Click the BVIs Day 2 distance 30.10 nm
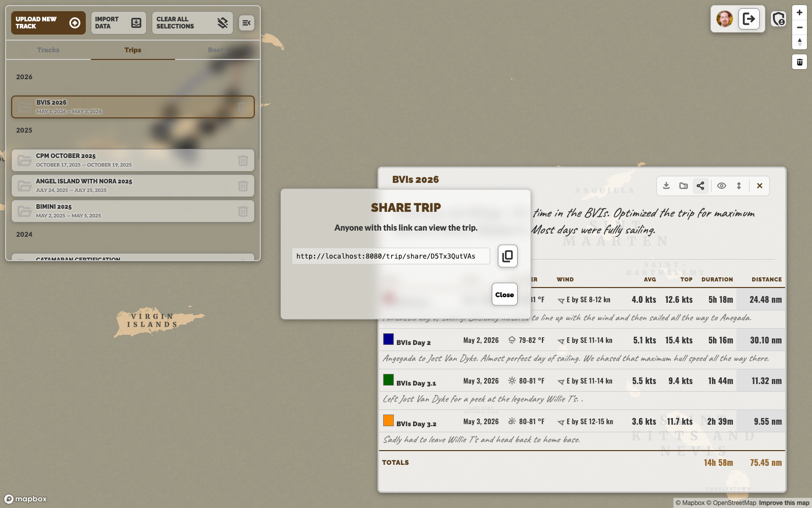812x508 pixels. (766, 340)
